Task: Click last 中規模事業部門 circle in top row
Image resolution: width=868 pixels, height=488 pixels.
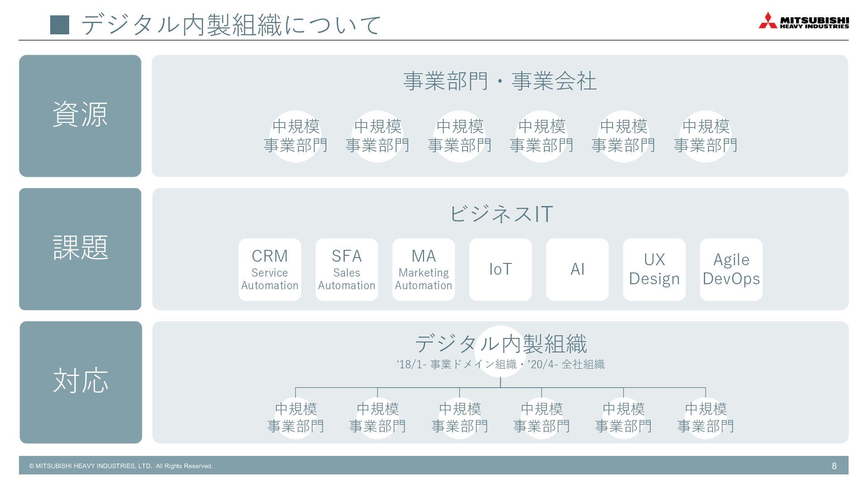Action: [x=705, y=136]
